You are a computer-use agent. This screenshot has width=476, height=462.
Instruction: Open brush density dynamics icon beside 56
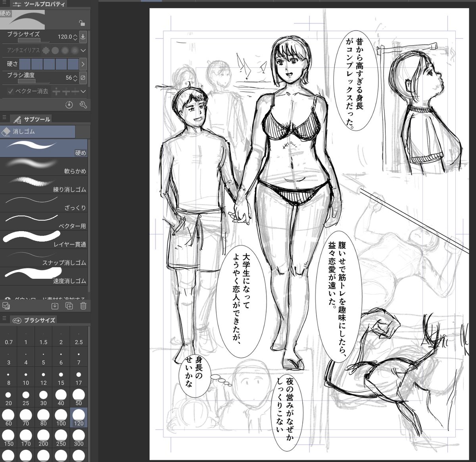(x=83, y=78)
